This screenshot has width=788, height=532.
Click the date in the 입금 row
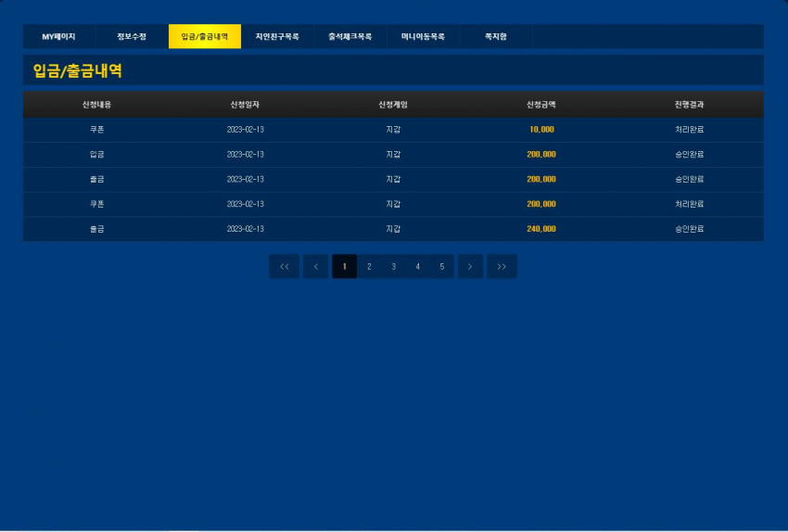pyautogui.click(x=246, y=154)
